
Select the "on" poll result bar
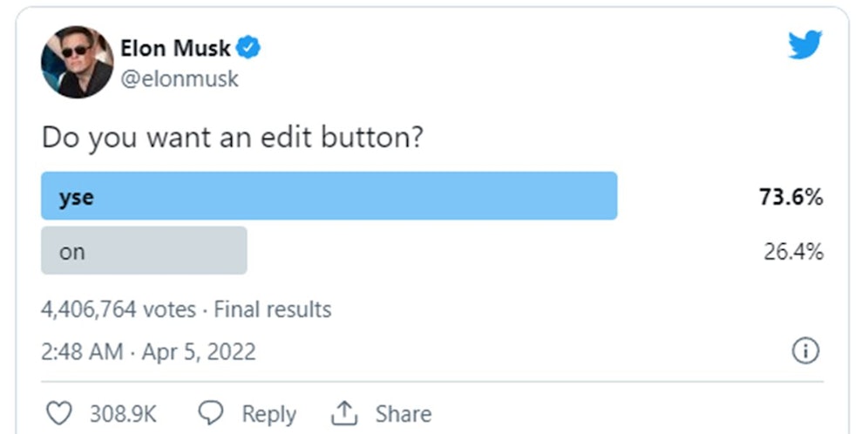coord(144,251)
